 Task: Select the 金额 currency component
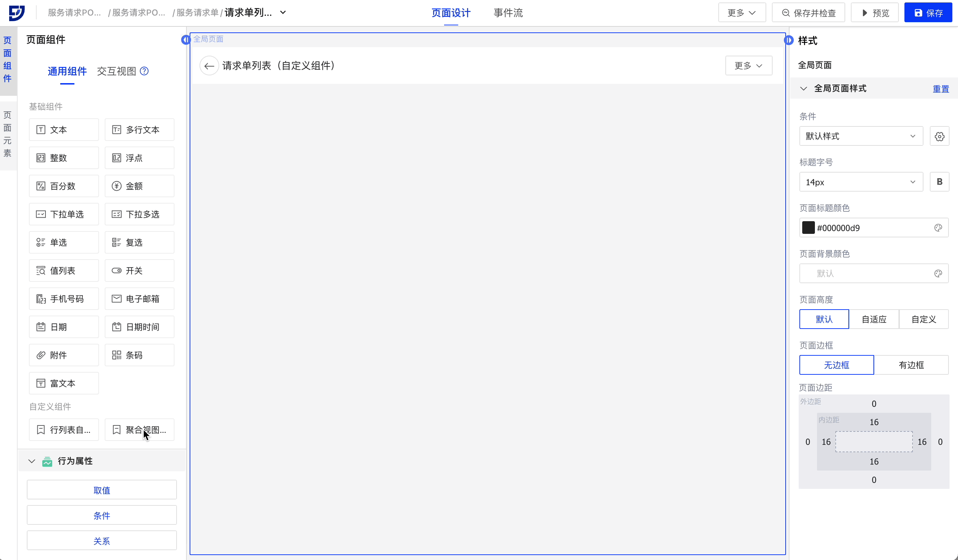coord(139,186)
